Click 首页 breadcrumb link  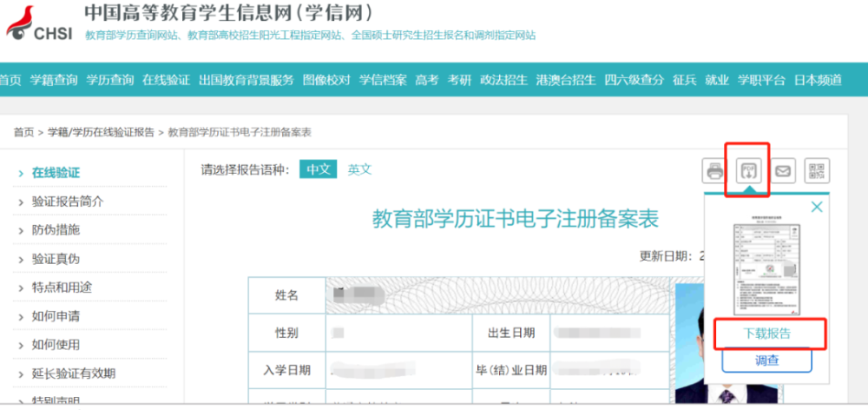[23, 132]
